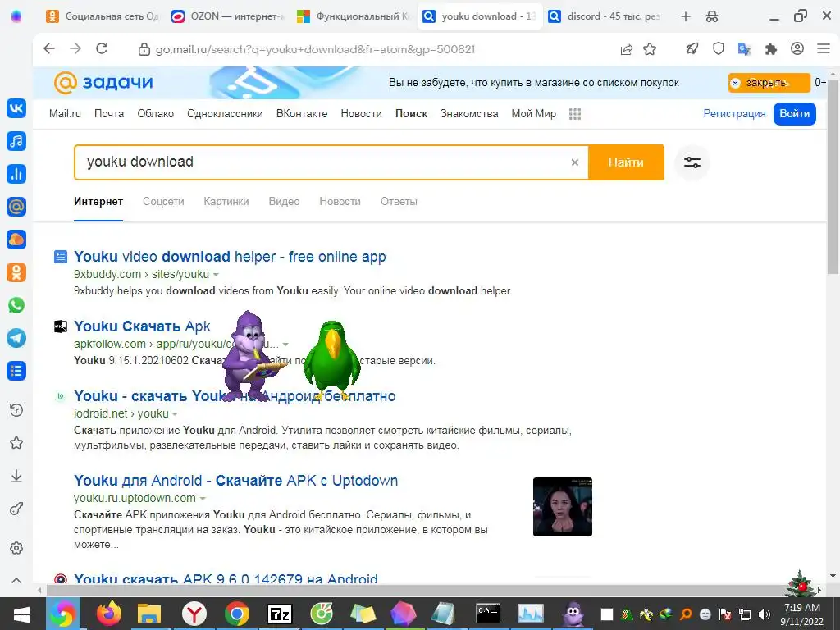Viewport: 840px width, 630px height.
Task: Open the statistics chart sidebar icon
Action: [x=16, y=174]
